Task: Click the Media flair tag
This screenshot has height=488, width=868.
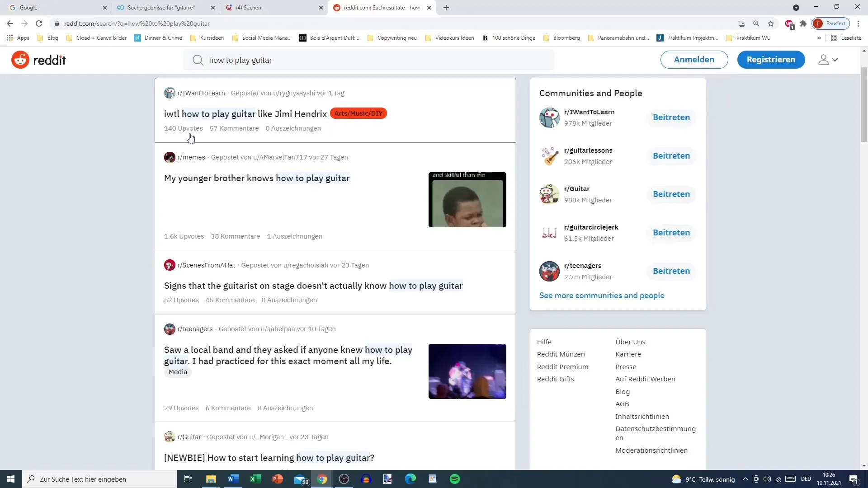Action: click(178, 372)
